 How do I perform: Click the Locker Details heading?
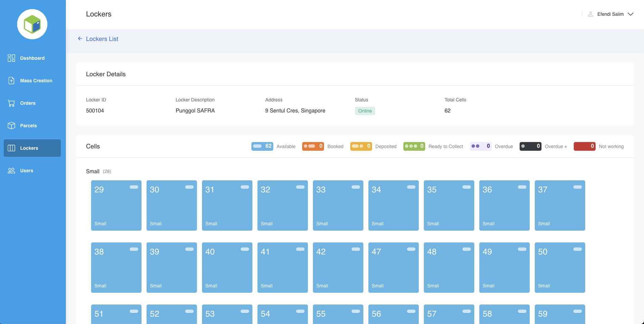point(106,74)
